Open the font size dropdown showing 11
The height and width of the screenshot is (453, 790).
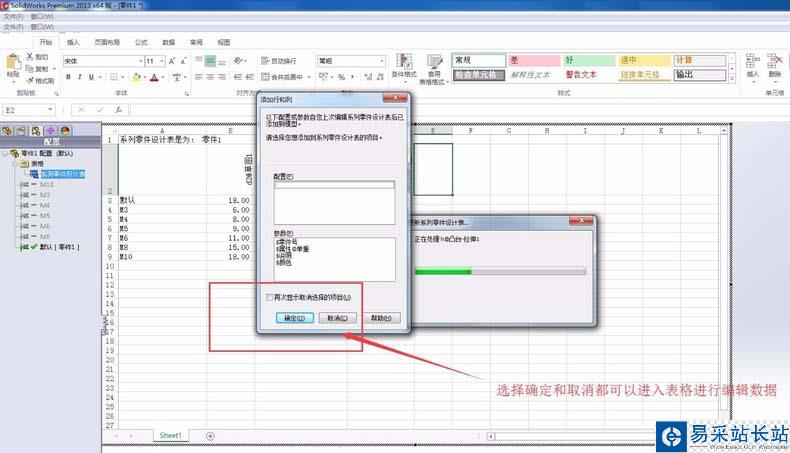point(162,61)
